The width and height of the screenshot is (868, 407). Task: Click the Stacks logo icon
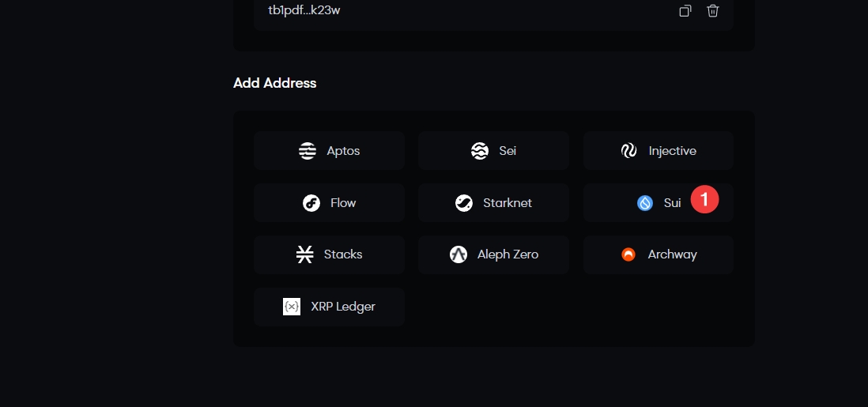pos(305,254)
